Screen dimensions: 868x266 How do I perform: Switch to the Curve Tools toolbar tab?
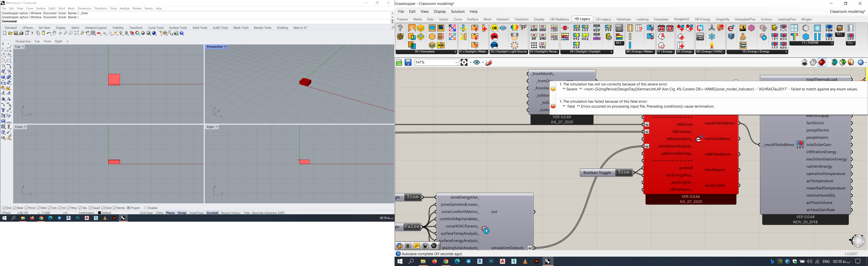point(156,28)
